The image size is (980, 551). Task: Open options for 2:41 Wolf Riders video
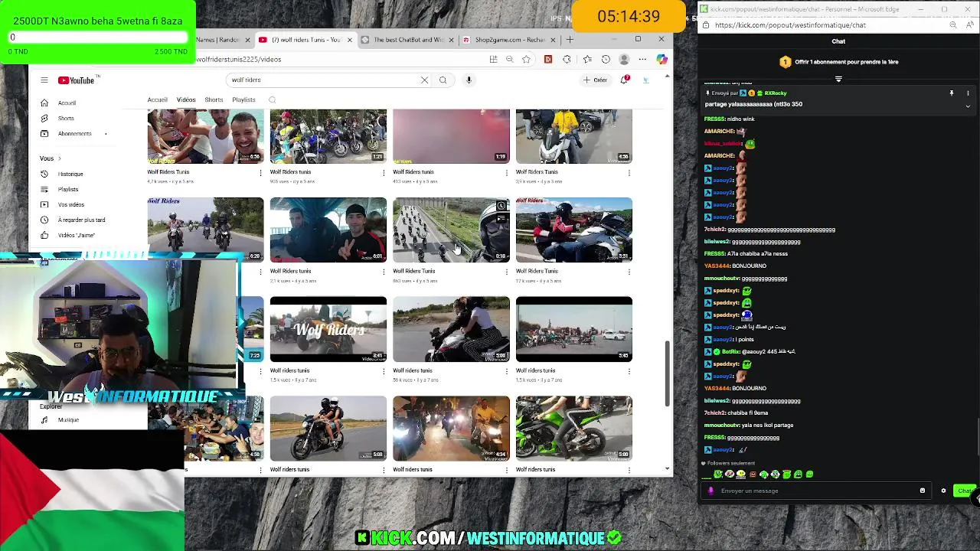384,371
